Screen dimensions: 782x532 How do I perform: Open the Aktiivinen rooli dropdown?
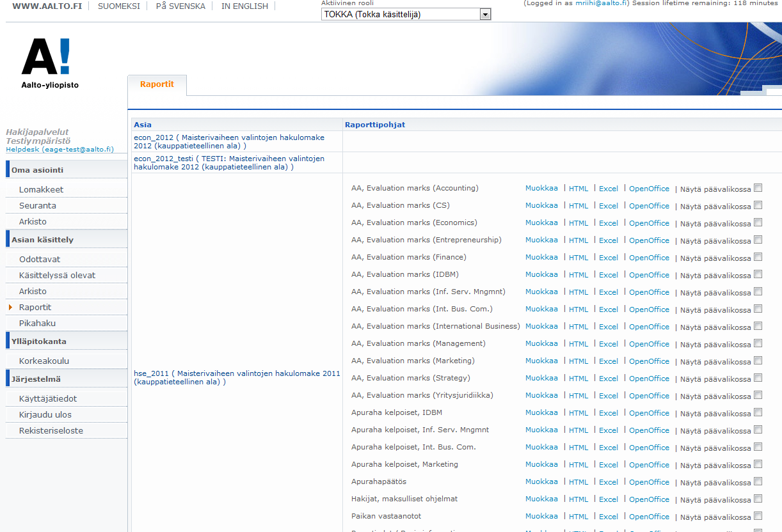[406, 14]
